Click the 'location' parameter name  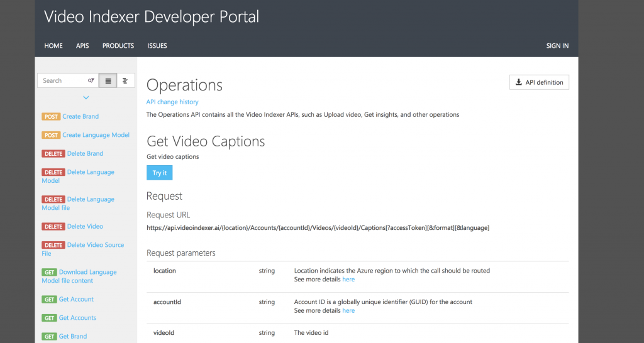click(164, 271)
